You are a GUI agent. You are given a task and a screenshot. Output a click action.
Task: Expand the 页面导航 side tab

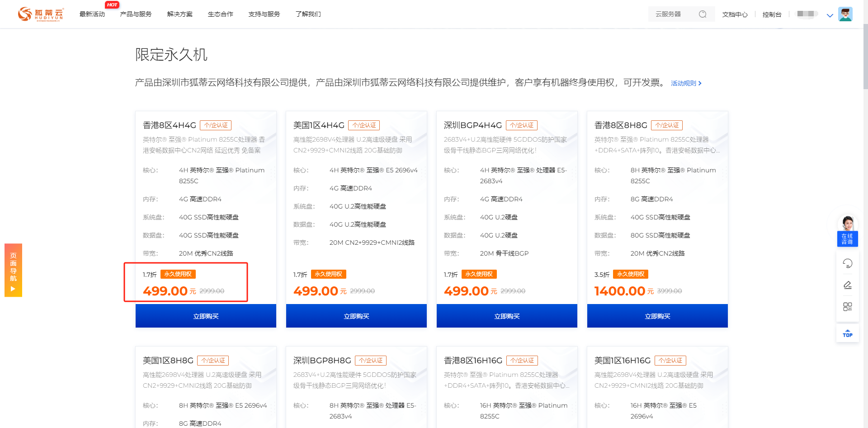coord(13,270)
